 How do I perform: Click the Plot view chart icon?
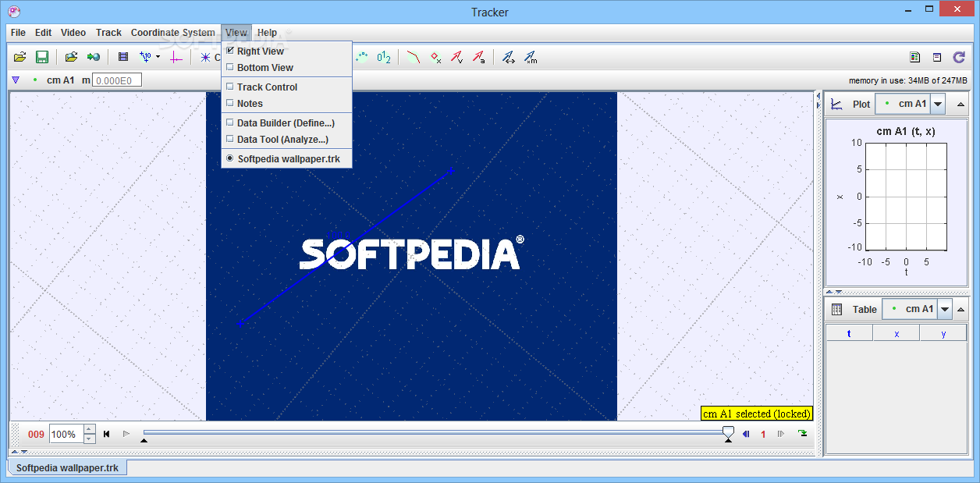(836, 104)
